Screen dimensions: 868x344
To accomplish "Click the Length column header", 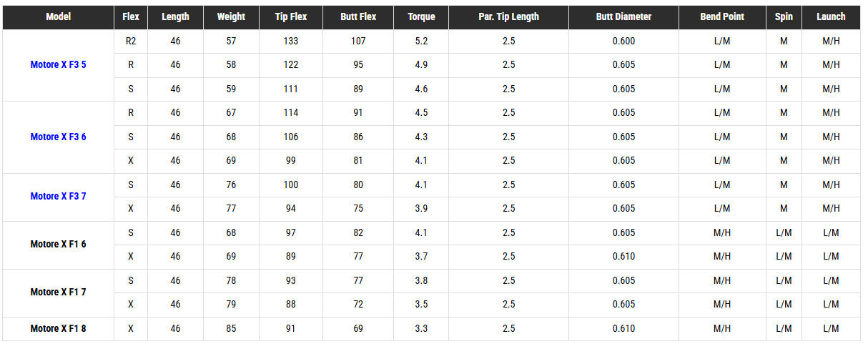I will (176, 16).
